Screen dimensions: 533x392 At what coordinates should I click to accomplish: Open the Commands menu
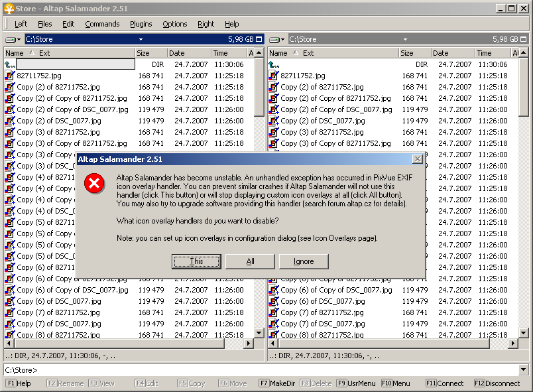102,24
